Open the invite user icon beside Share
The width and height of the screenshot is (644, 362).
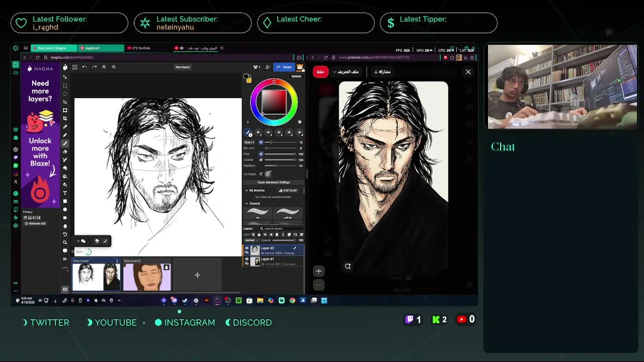coord(268,67)
